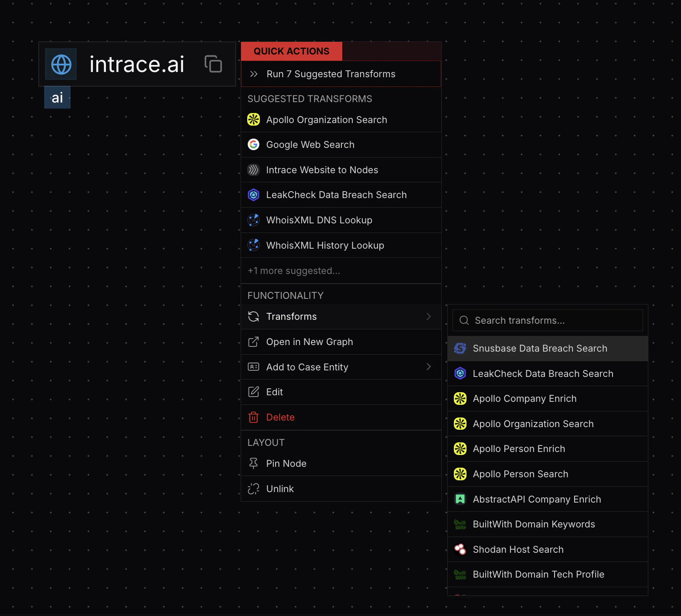This screenshot has height=616, width=681.
Task: Click the Transforms refresh-arrows icon
Action: tap(254, 316)
